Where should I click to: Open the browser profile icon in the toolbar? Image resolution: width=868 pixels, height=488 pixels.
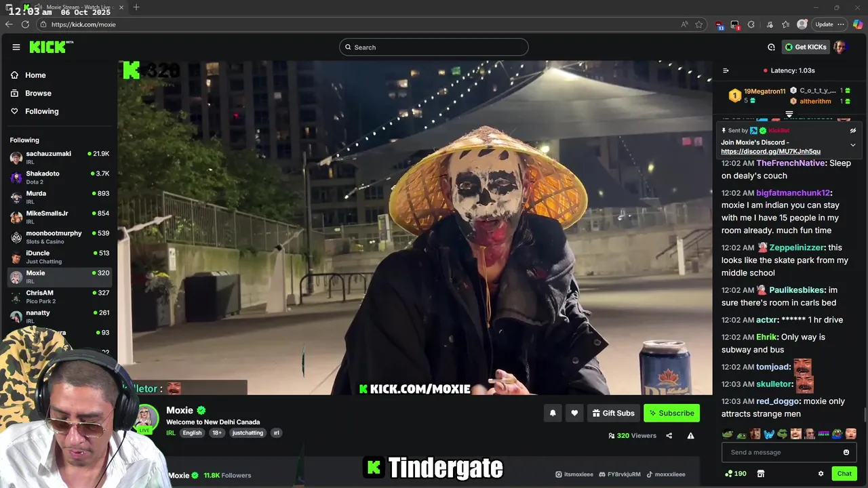point(802,24)
